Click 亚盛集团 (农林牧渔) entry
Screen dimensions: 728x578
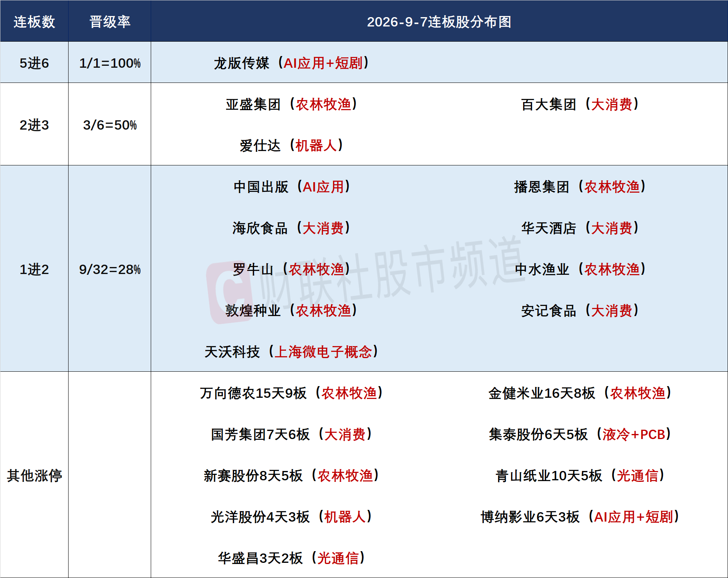(x=291, y=104)
